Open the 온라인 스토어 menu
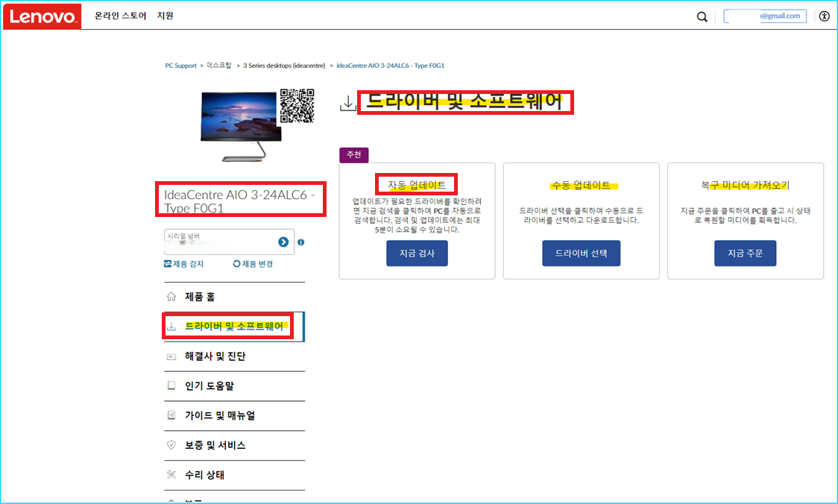 120,16
